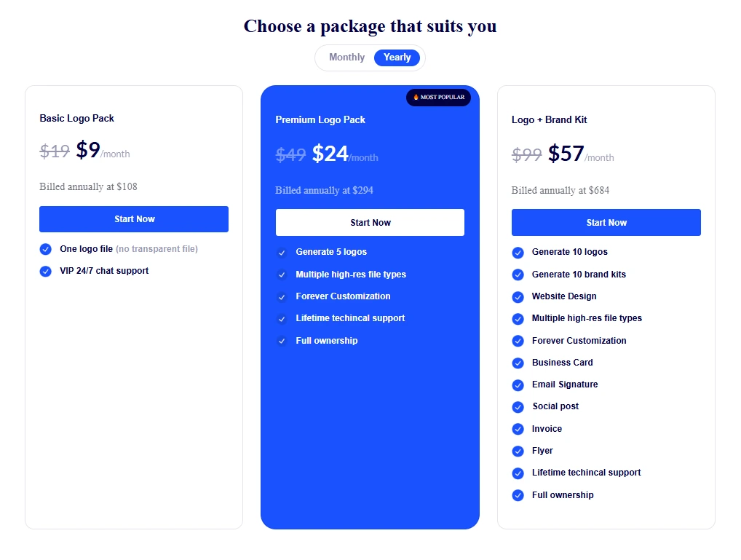Image resolution: width=741 pixels, height=560 pixels.
Task: Click checkmark icon beside Generate 5 logos
Action: click(x=282, y=253)
